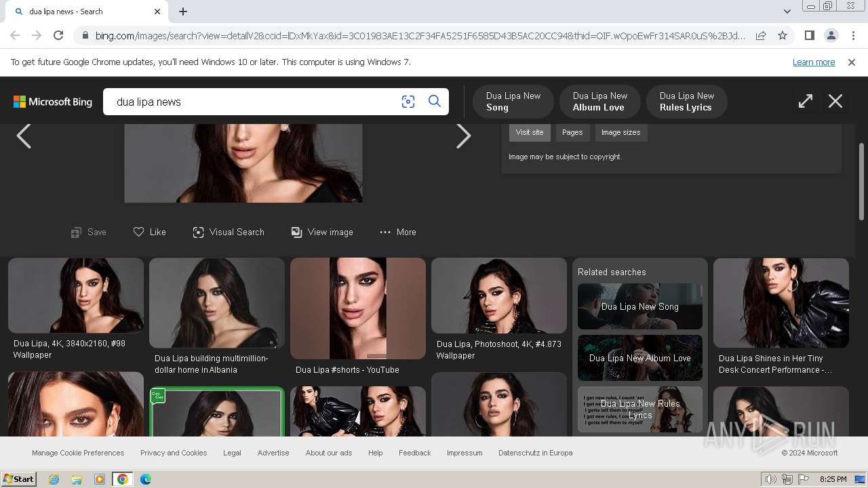Open the Microsoft Bing logo home link
This screenshot has height=488, width=868.
53,102
